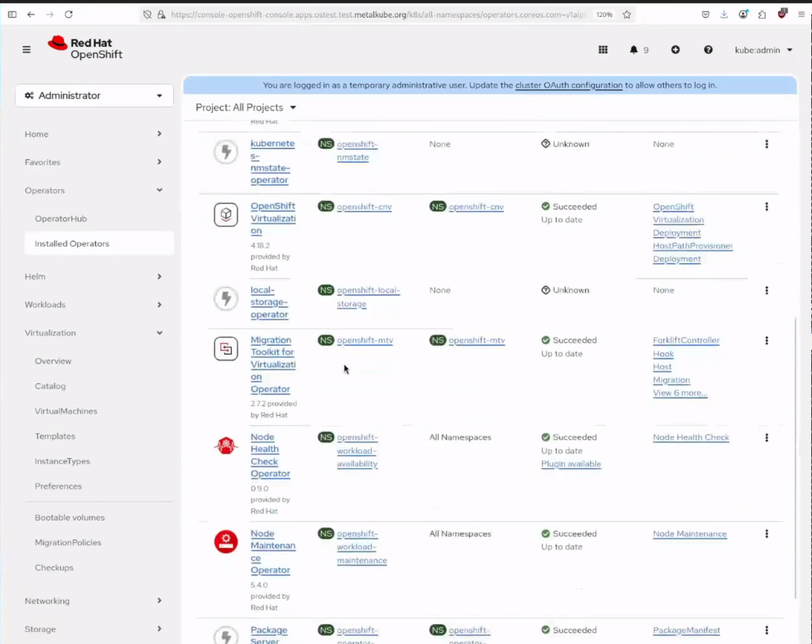
Task: Open the Administrator perspective dropdown
Action: click(94, 95)
